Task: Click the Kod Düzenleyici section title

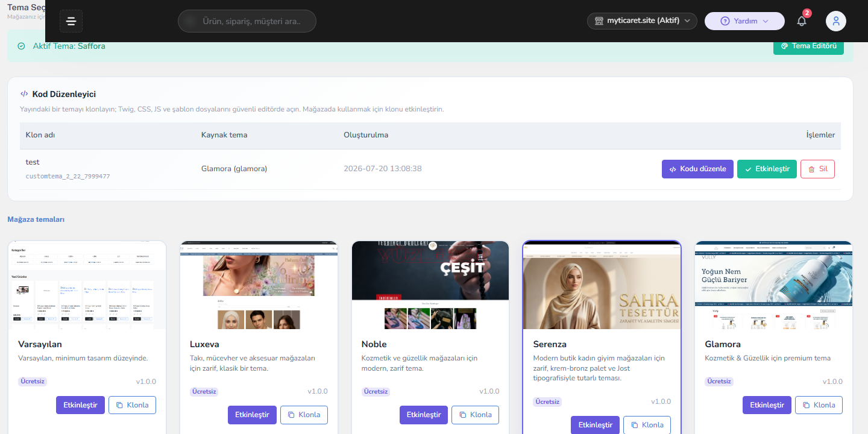Action: pyautogui.click(x=64, y=94)
